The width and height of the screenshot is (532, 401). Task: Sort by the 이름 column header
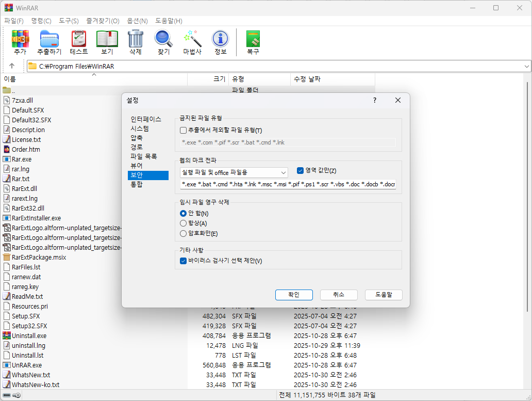94,79
